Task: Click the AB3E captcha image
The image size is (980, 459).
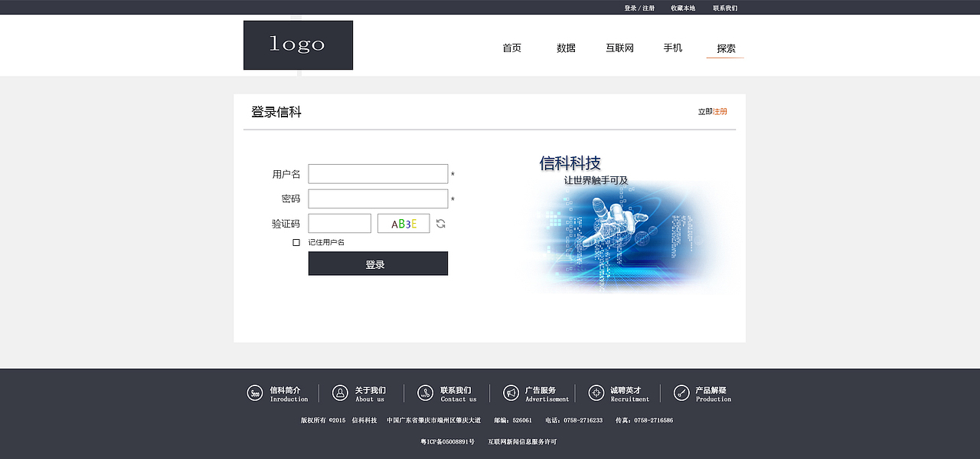Action: pos(403,223)
